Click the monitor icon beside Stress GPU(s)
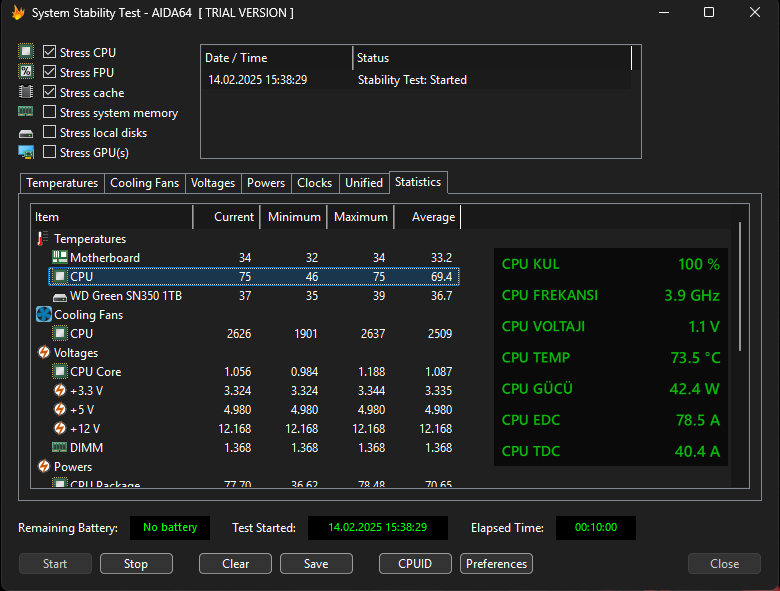 26,152
